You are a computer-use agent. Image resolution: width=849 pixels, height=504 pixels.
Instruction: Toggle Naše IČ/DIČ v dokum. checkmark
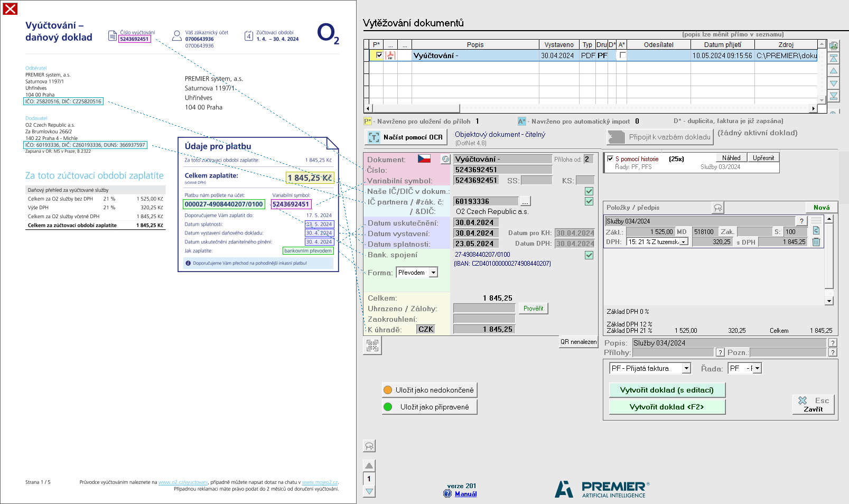589,191
